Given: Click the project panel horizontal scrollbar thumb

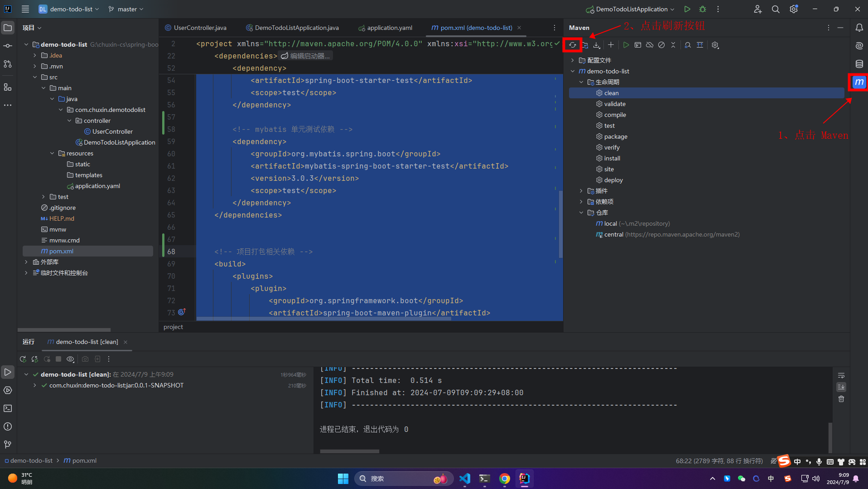Looking at the screenshot, I should point(64,329).
